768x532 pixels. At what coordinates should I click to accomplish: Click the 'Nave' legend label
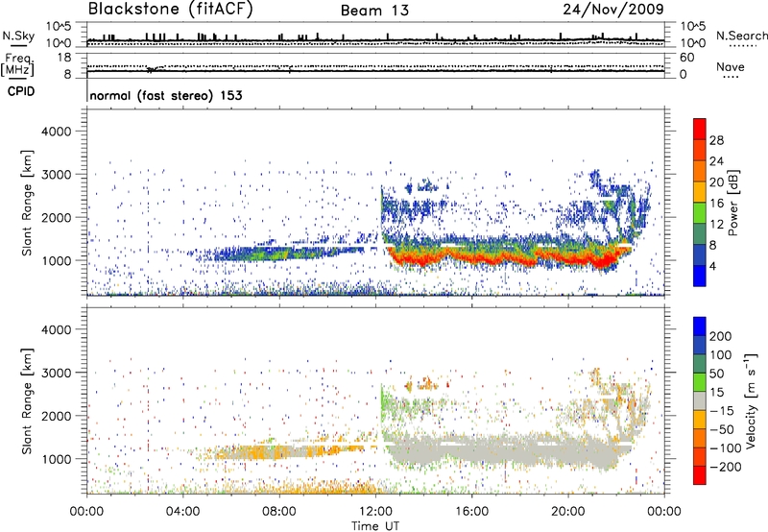click(x=731, y=66)
